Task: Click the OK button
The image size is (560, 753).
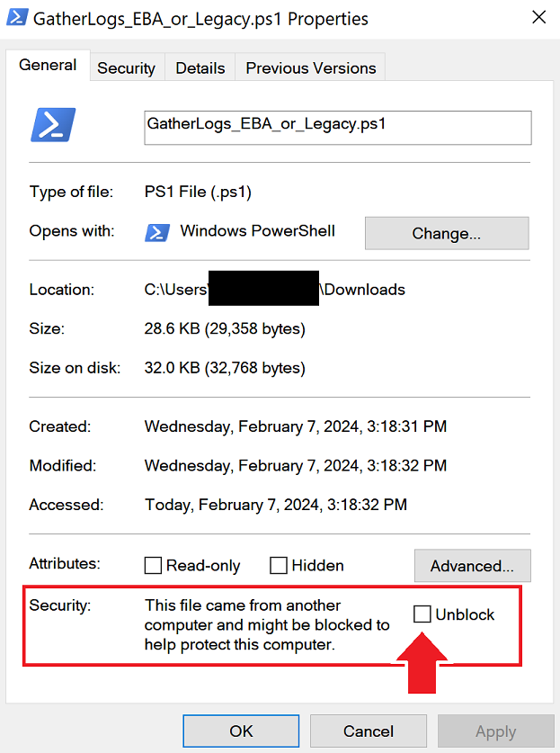Action: (x=240, y=731)
